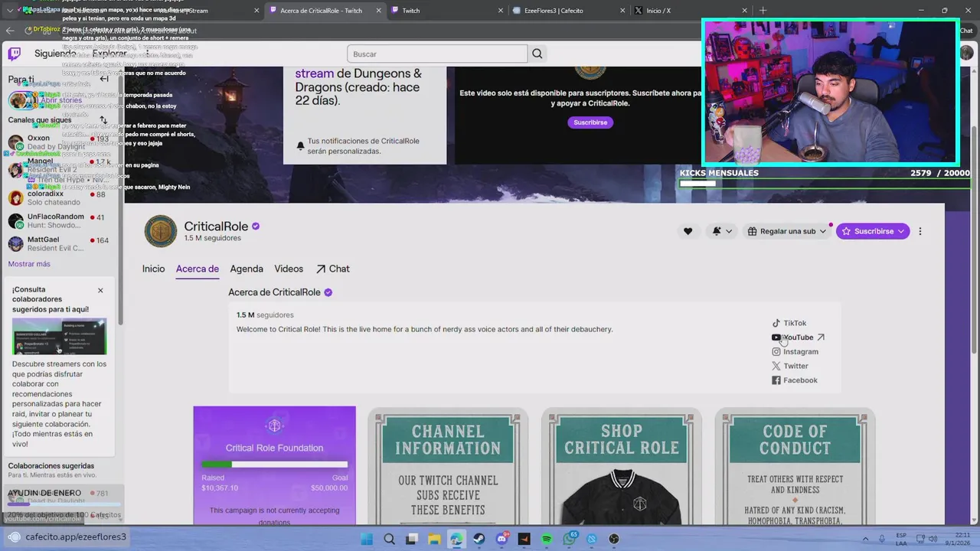Select the Acerca de tab
The image size is (980, 551).
pos(198,269)
